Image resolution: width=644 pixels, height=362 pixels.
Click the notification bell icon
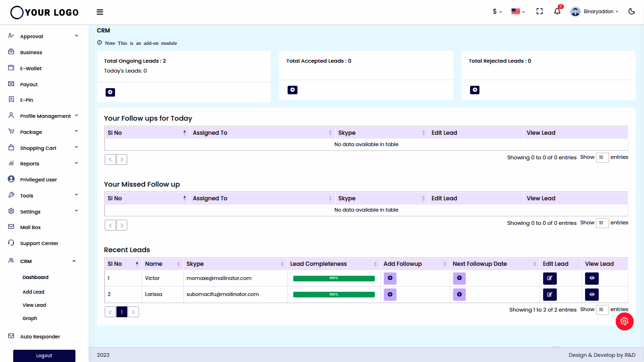point(557,11)
